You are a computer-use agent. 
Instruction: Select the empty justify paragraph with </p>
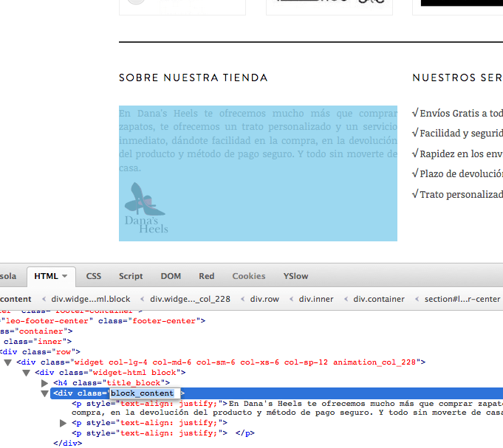[x=163, y=433]
